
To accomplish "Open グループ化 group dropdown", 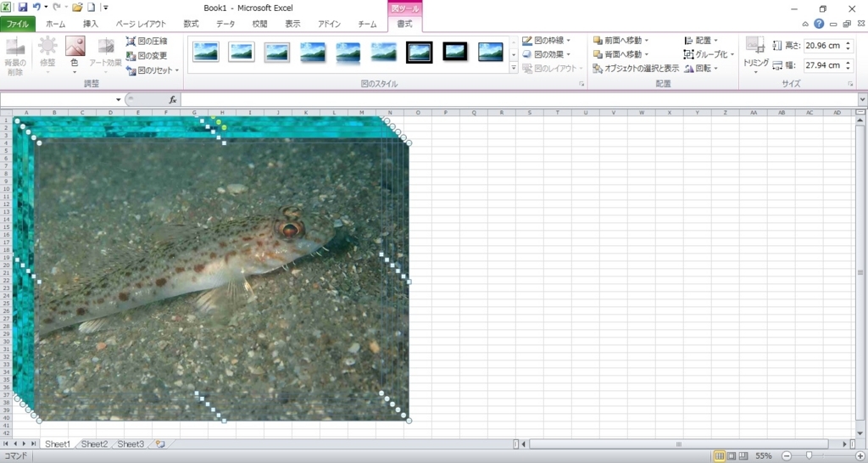I will tap(709, 54).
